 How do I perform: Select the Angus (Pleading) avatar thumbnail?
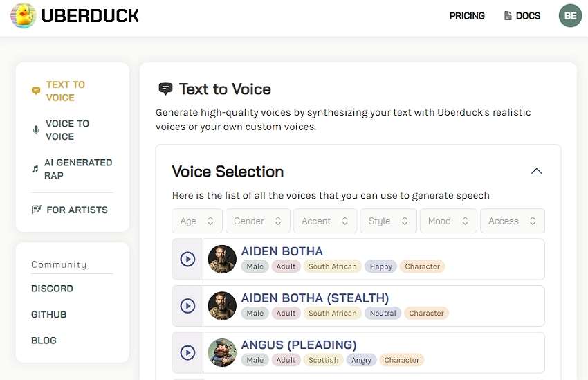tap(222, 353)
